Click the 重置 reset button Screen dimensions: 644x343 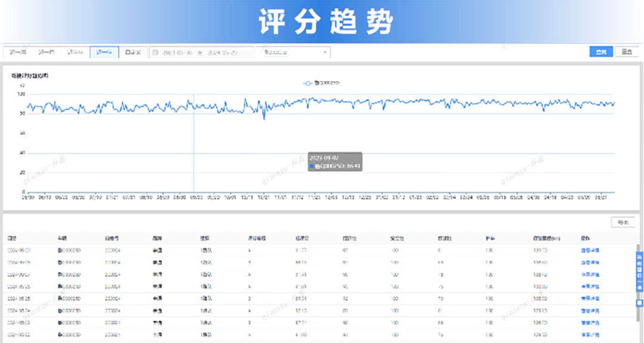pyautogui.click(x=627, y=52)
